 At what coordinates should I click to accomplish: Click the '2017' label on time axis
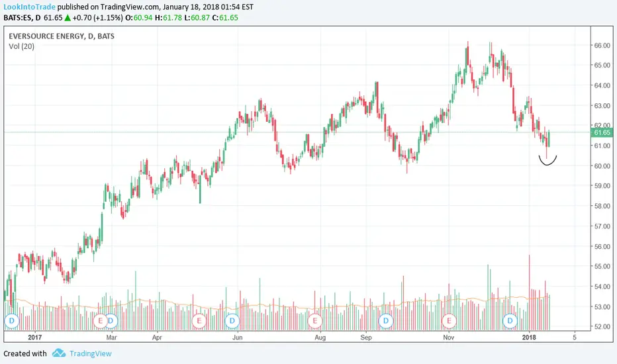(x=34, y=338)
